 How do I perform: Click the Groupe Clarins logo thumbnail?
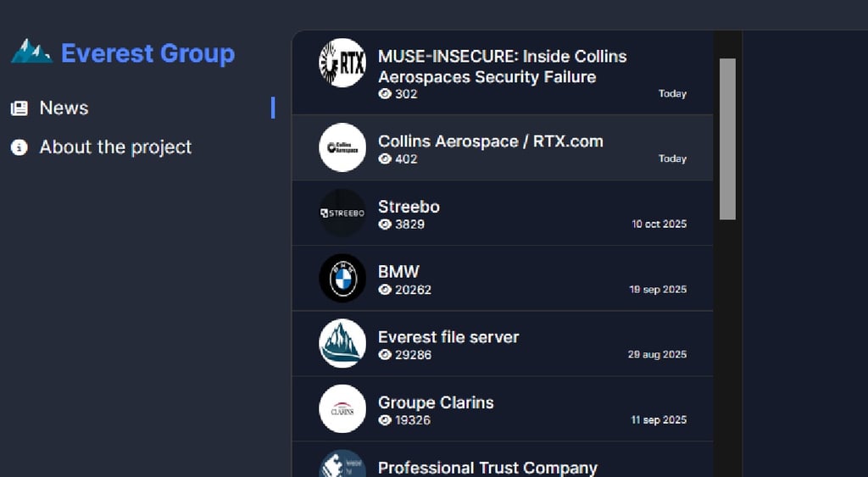click(342, 408)
